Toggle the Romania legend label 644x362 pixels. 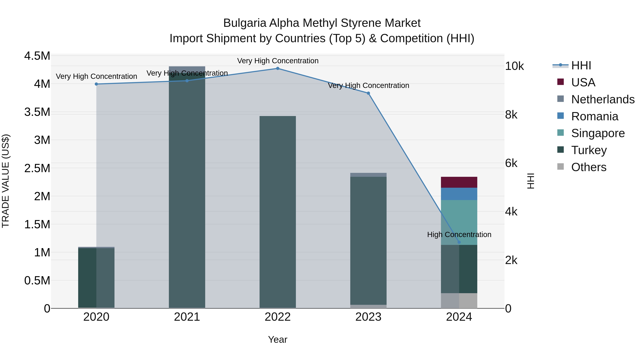595,116
